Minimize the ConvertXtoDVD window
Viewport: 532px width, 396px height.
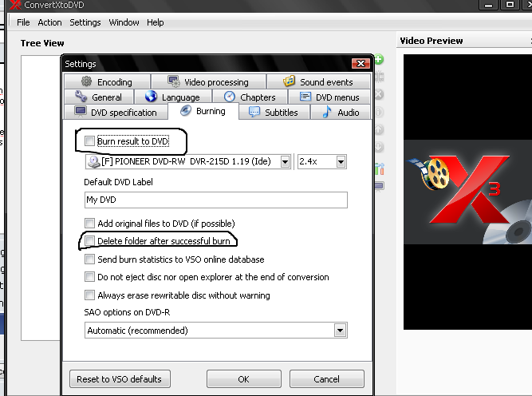coord(489,5)
